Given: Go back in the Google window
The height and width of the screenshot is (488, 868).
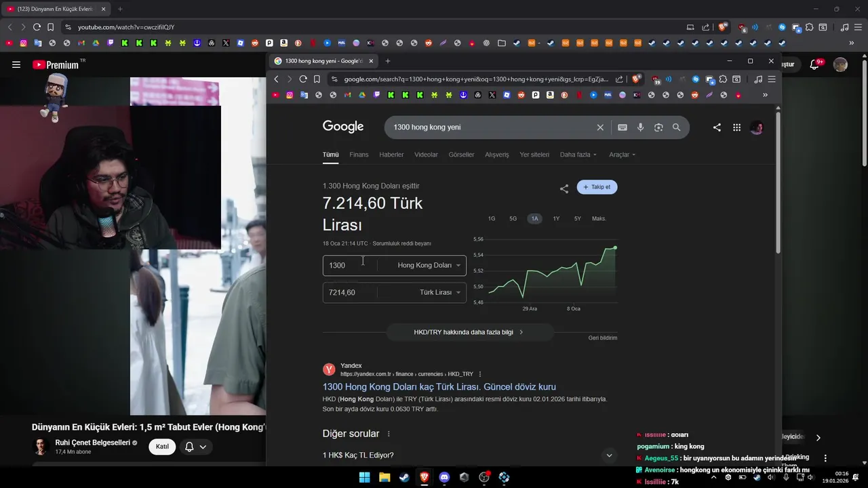Looking at the screenshot, I should point(276,79).
